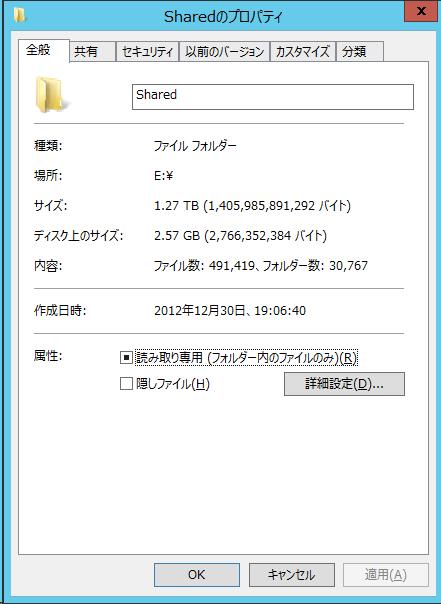This screenshot has width=441, height=604.
Task: Click the creation date 2012年12月30日 text
Action: (x=199, y=310)
